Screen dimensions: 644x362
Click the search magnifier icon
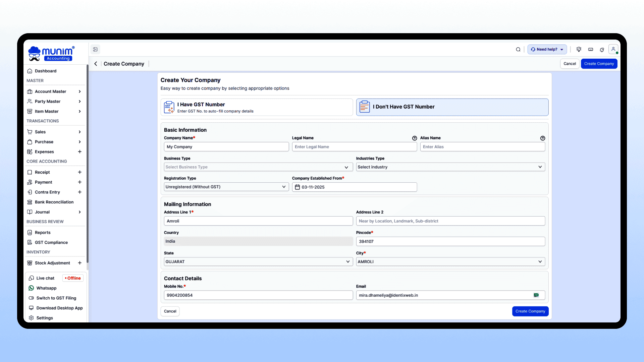[518, 50]
